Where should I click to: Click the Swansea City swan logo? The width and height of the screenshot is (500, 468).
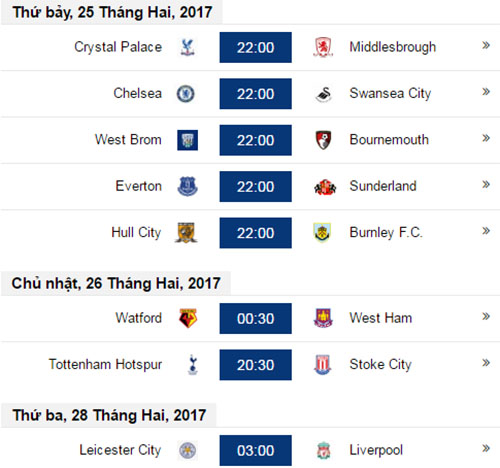coord(323,94)
